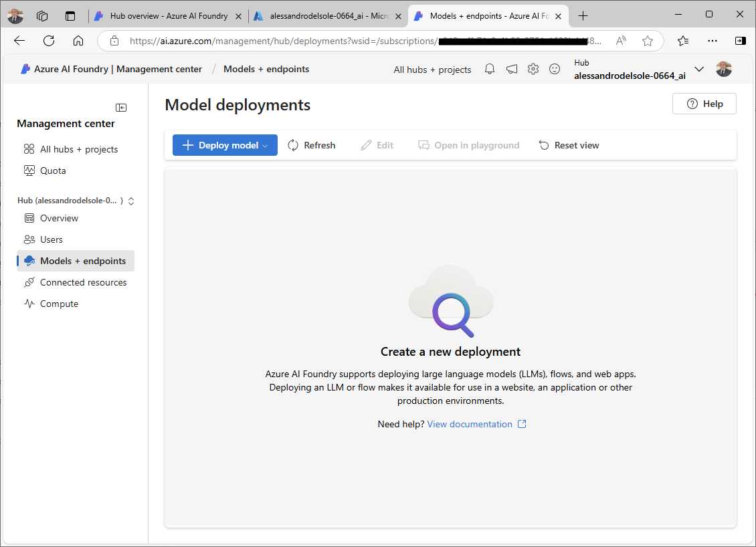View site information lock icon
Image resolution: width=756 pixels, height=547 pixels.
(114, 41)
